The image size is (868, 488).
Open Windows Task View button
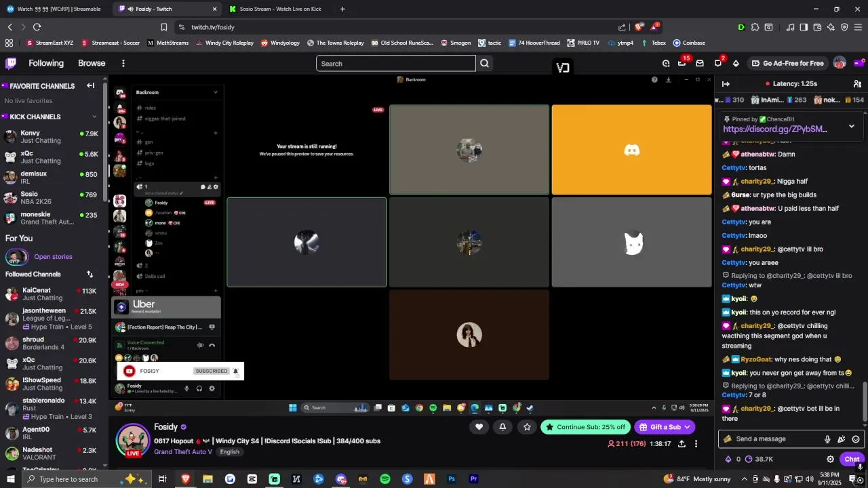[163, 479]
